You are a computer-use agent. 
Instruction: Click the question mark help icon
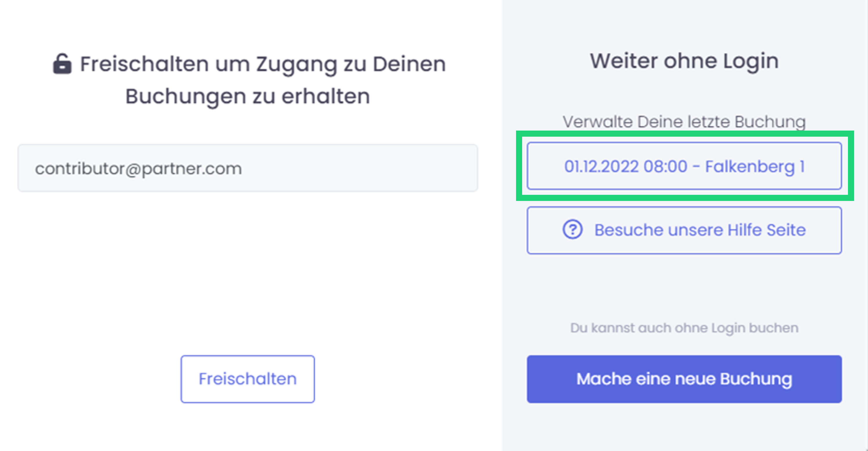[572, 230]
